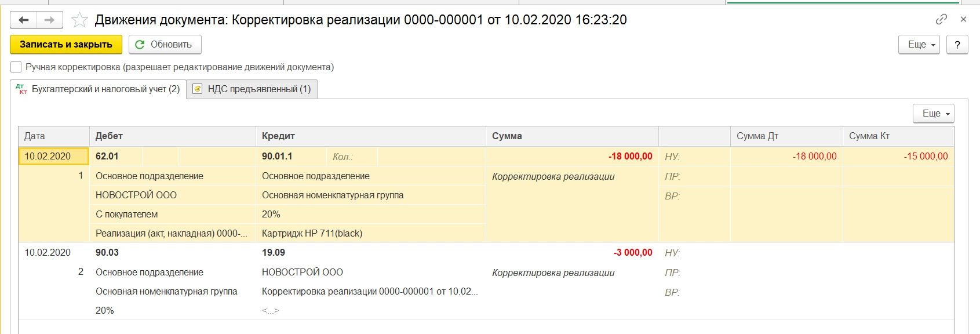
Task: Enable the Ручная корректировка checkbox
Action: pos(16,67)
